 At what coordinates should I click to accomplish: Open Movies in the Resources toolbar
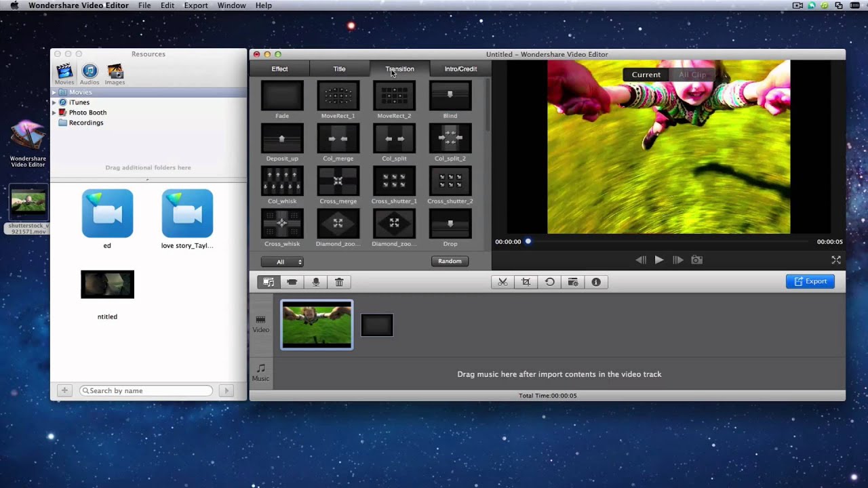(x=64, y=74)
